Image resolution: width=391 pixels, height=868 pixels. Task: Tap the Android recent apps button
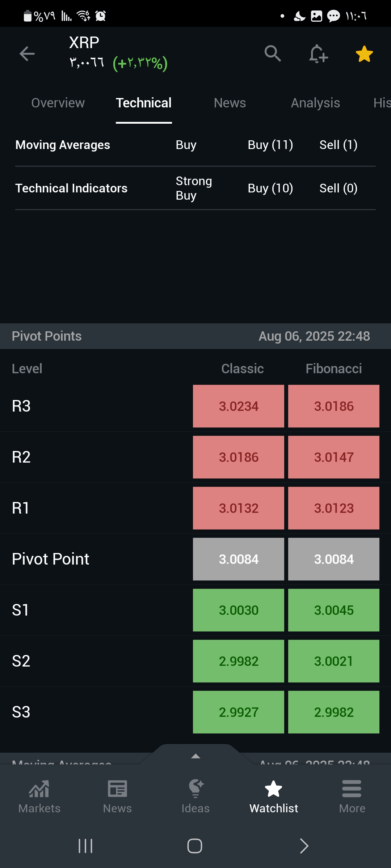pos(86,846)
